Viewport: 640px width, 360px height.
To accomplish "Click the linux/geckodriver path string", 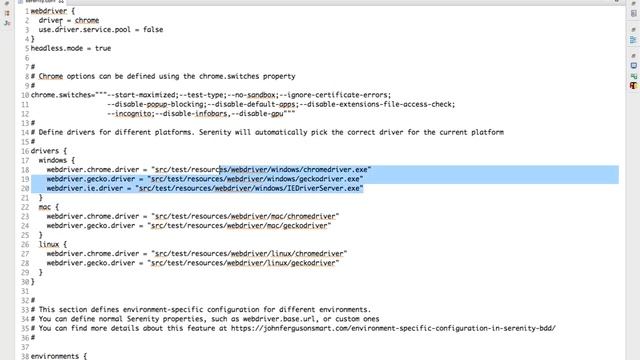I will coord(243,263).
